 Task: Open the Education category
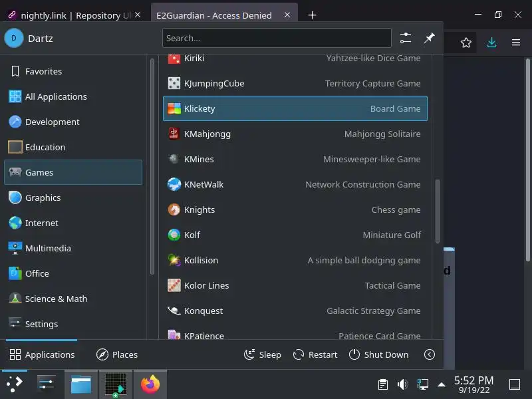pyautogui.click(x=73, y=147)
